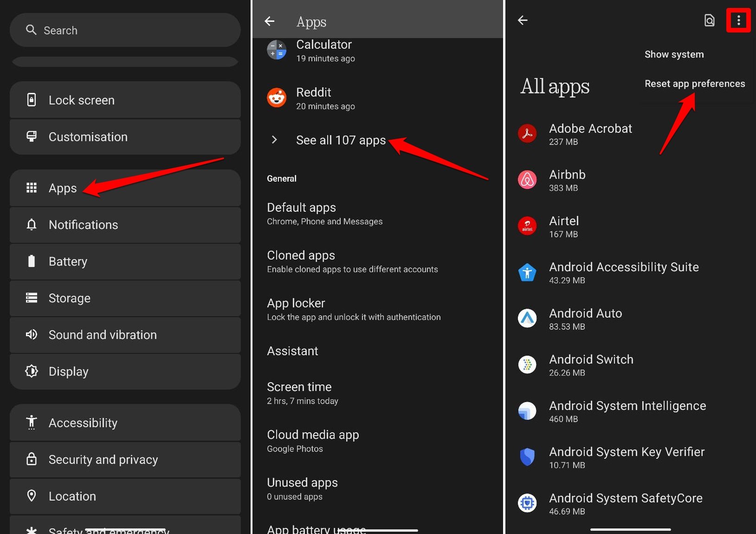Click the Reddit app icon
Image resolution: width=756 pixels, height=534 pixels.
coord(277,98)
